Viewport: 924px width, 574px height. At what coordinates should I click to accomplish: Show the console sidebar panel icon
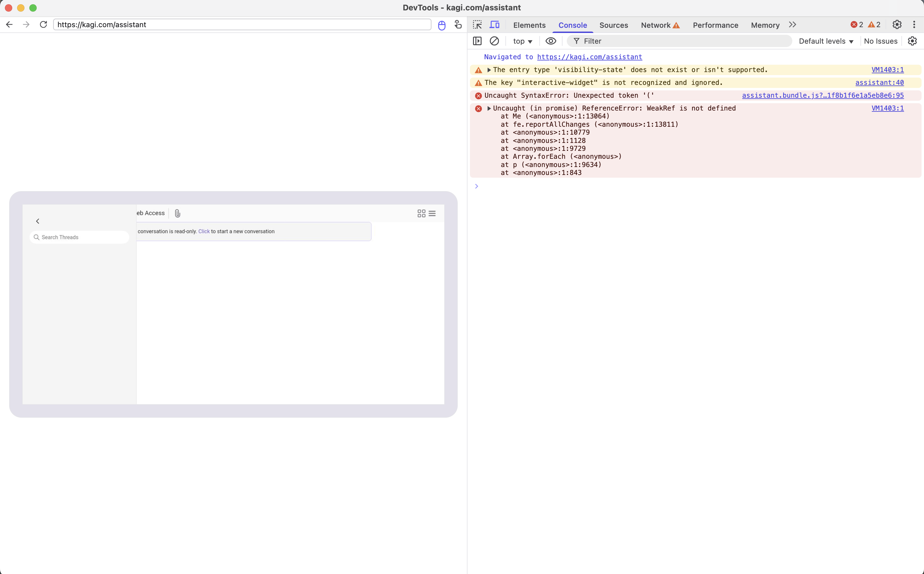(477, 41)
